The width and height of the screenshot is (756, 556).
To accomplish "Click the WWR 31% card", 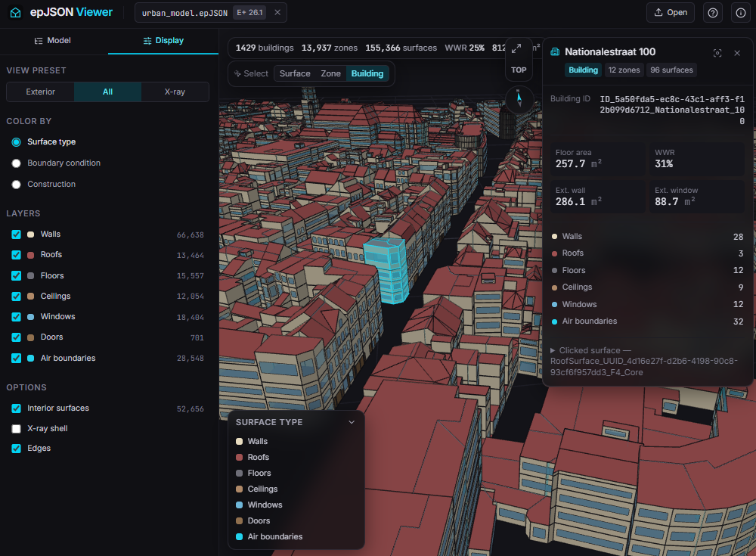I will (x=697, y=159).
